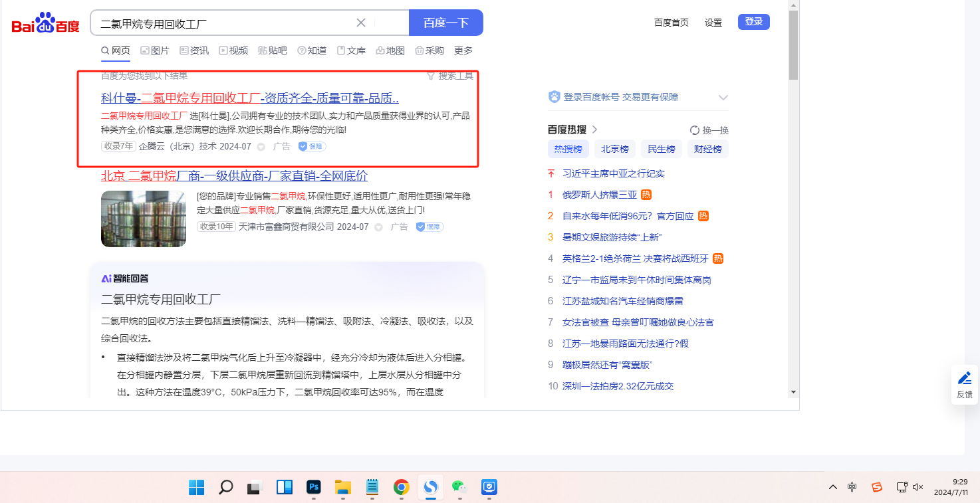
Task: Open WeChat from the taskbar
Action: [459, 487]
